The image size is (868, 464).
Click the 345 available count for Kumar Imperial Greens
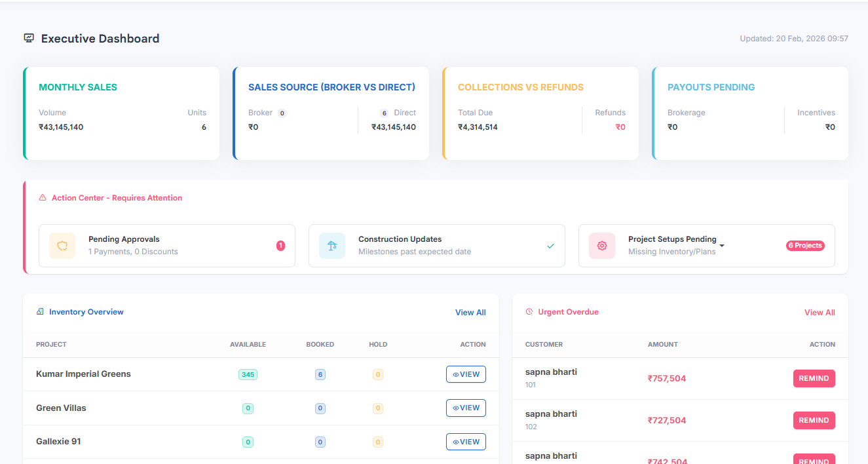pyautogui.click(x=248, y=374)
